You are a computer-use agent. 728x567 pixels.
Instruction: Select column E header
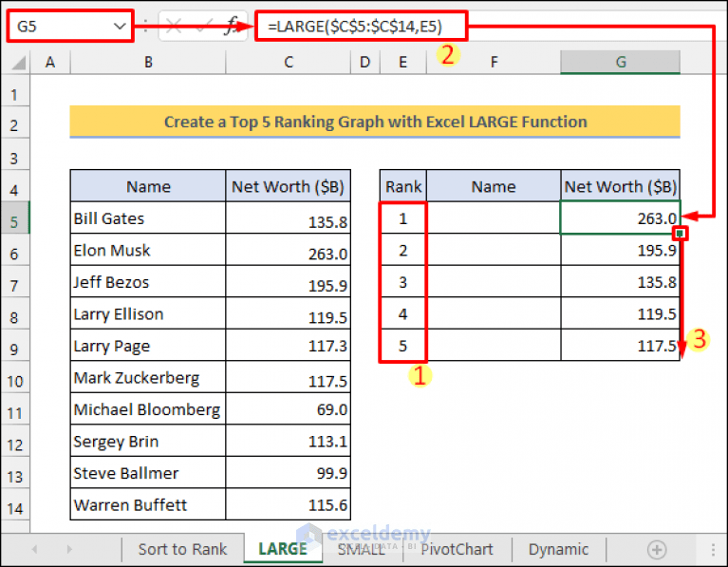coord(403,63)
